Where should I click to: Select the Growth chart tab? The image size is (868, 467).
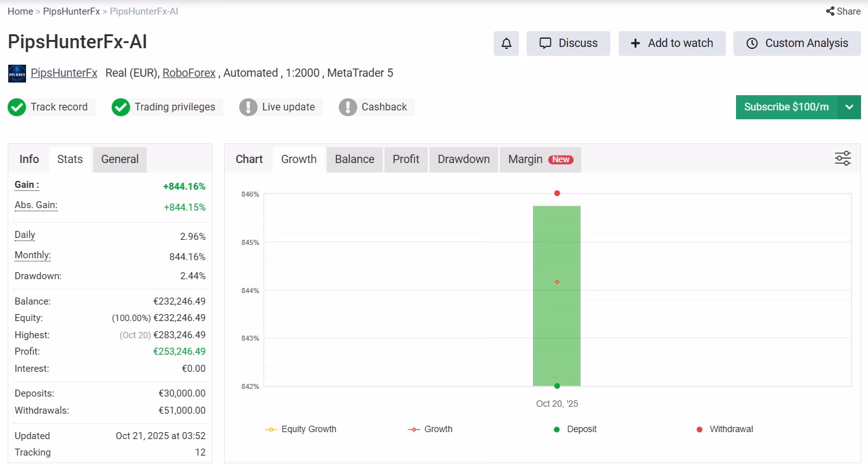click(x=299, y=159)
